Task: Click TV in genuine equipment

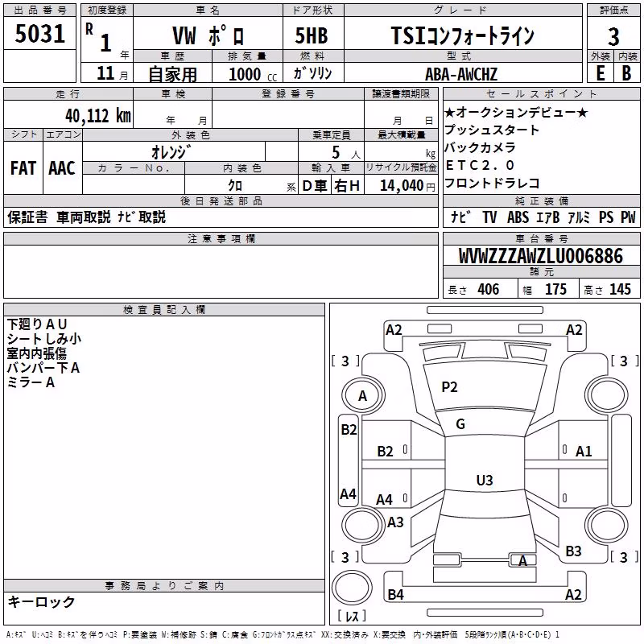Action: (489, 217)
